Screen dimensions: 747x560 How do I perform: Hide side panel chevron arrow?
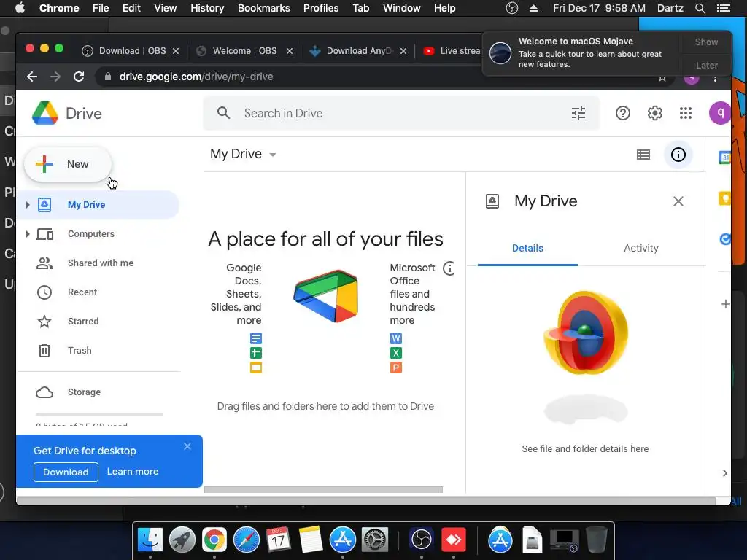(x=724, y=472)
